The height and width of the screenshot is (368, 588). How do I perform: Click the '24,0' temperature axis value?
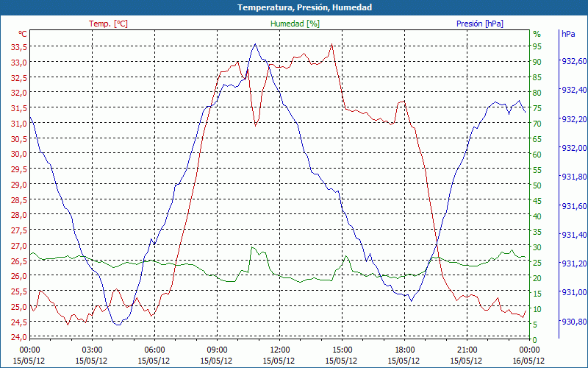click(19, 337)
